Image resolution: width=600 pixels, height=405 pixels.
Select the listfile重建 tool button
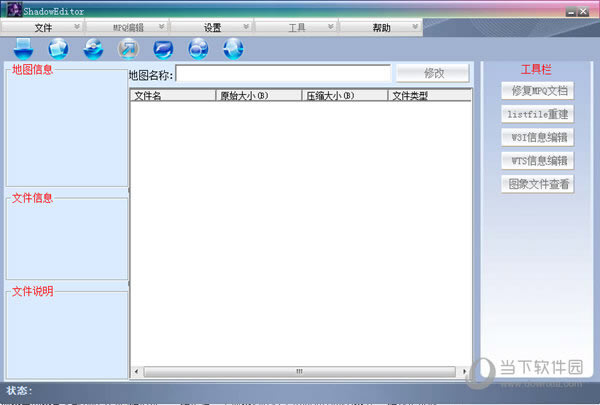[x=537, y=115]
